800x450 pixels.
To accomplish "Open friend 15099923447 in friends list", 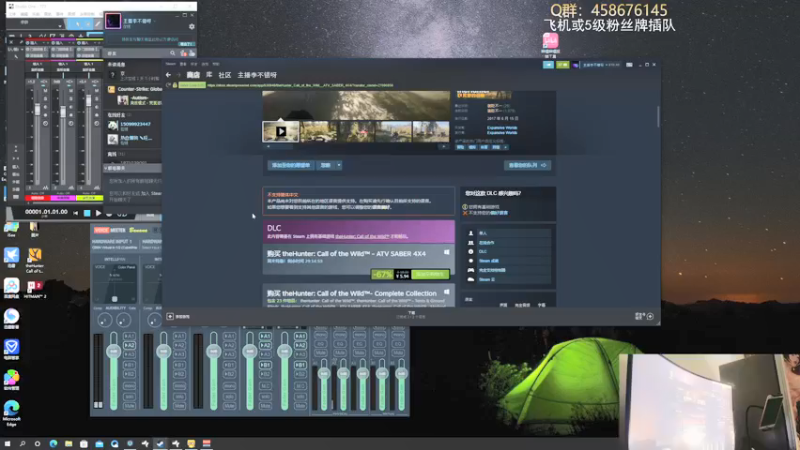I will [x=134, y=126].
